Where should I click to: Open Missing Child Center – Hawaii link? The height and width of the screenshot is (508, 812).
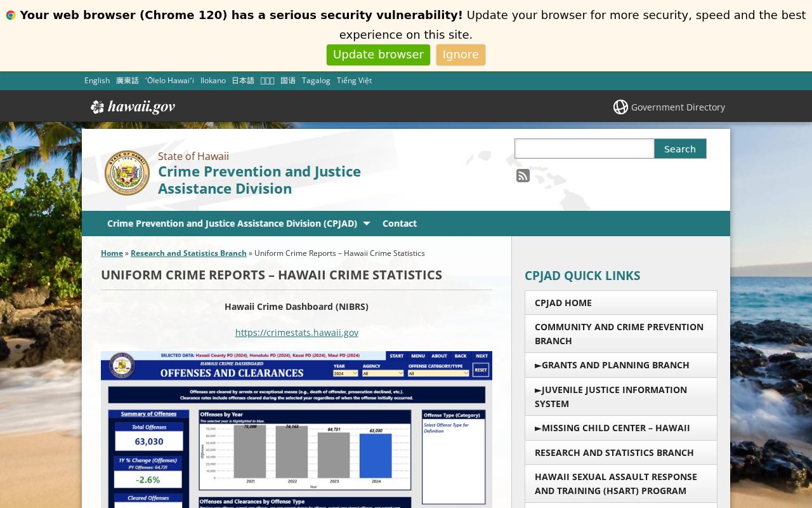click(621, 428)
